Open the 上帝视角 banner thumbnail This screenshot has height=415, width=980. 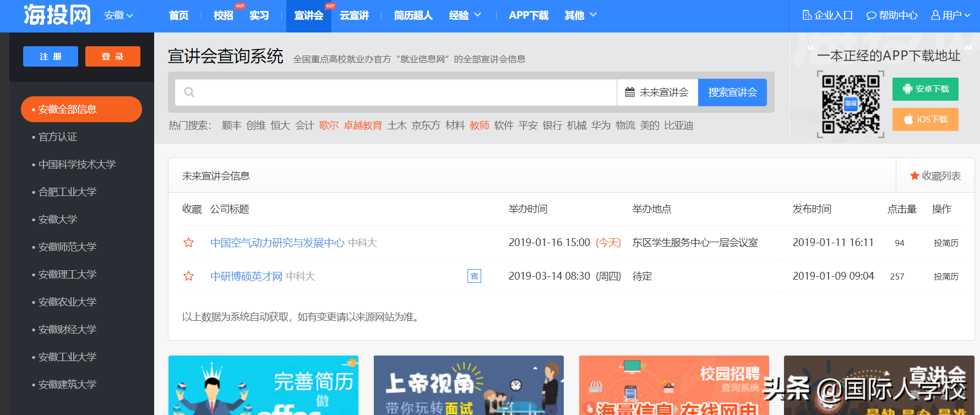[469, 385]
